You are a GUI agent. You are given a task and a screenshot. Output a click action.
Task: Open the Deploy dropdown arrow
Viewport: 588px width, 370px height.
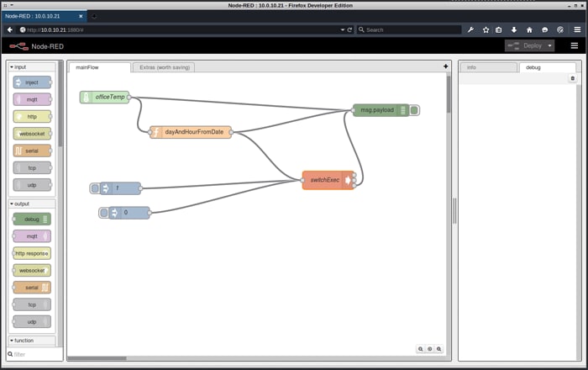[x=549, y=45]
